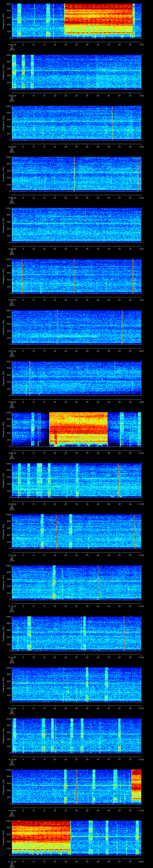Select the '6:11:00' time label
This screenshot has width=153, height=868.
[x=12, y=555]
